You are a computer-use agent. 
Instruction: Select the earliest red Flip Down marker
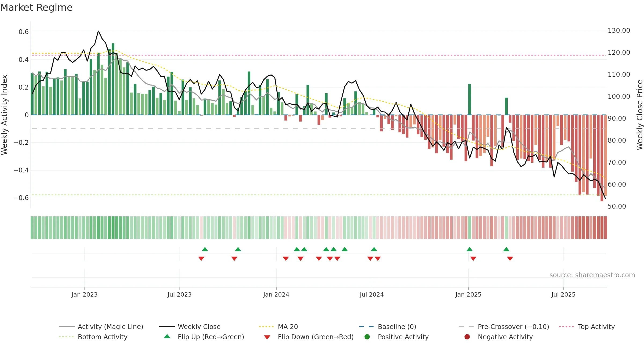(201, 258)
